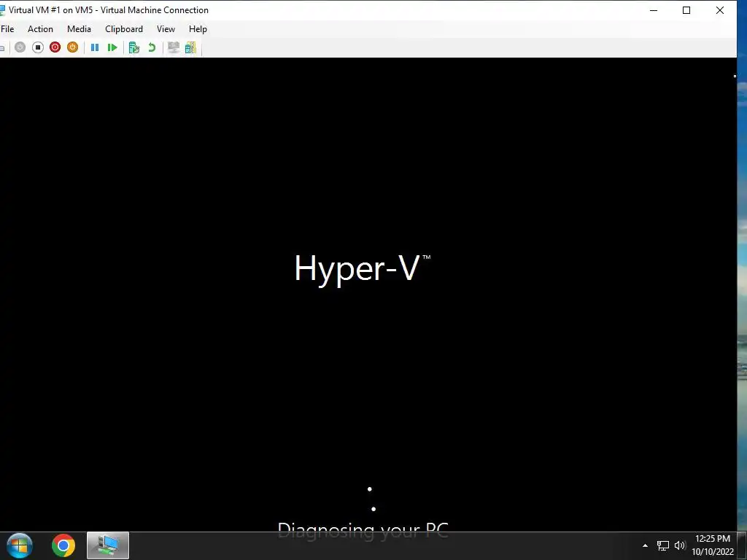The width and height of the screenshot is (747, 560).
Task: Open the Windows Start menu
Action: [x=20, y=545]
